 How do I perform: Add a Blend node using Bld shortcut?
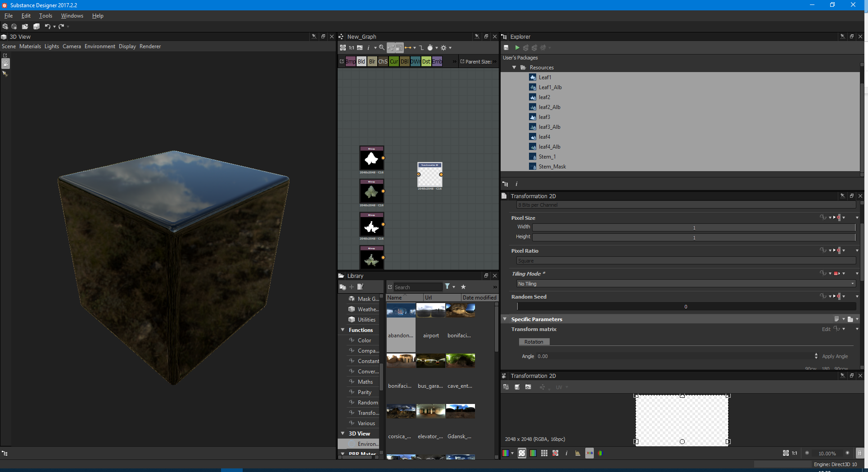pyautogui.click(x=361, y=62)
